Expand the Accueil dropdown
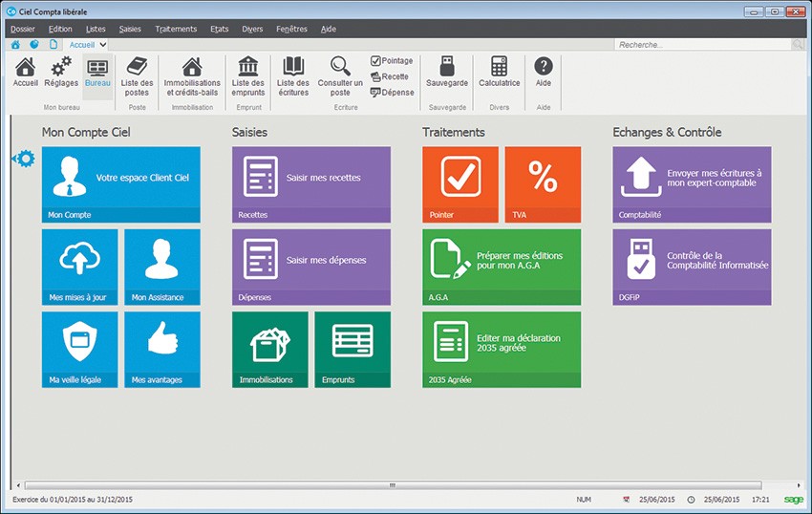 103,45
